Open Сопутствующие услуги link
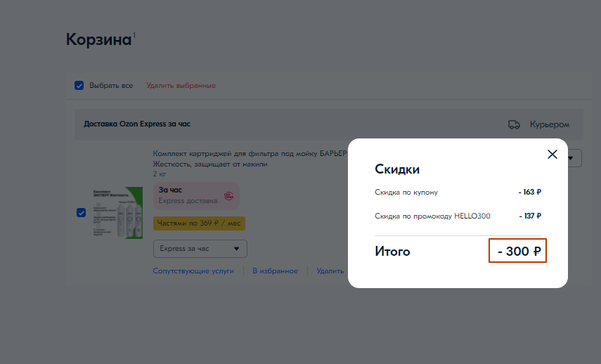Image resolution: width=601 pixels, height=364 pixels. (193, 271)
